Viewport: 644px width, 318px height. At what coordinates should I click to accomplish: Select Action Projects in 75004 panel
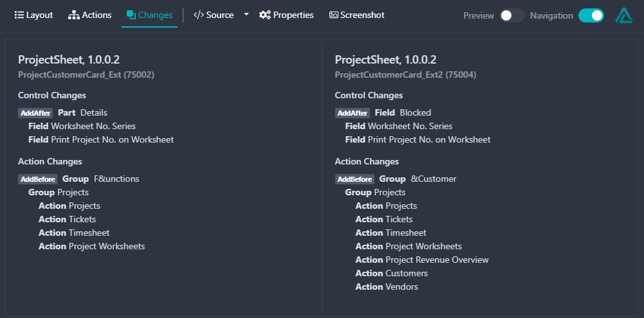pyautogui.click(x=386, y=206)
